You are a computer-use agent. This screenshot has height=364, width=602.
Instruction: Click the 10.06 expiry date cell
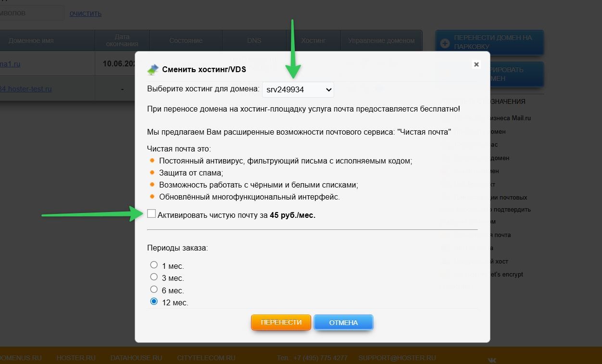coord(119,63)
